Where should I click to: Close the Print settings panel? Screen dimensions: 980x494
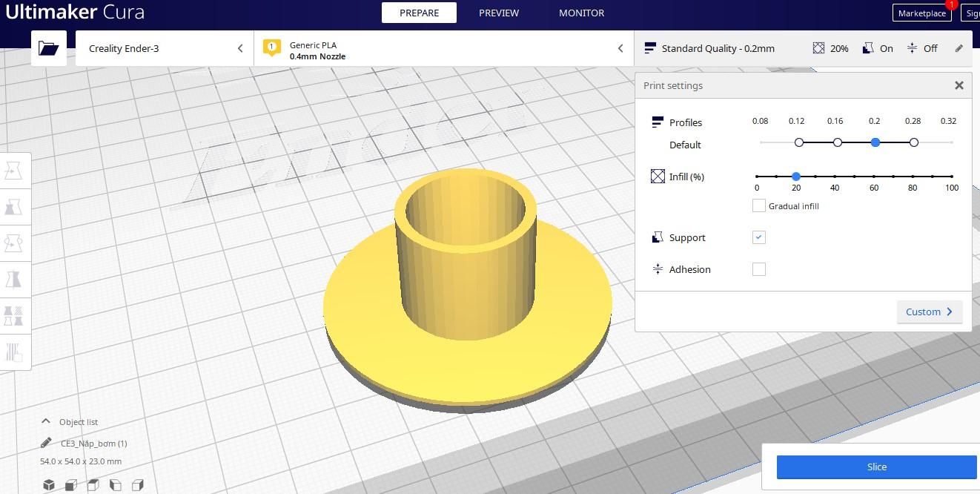[959, 85]
